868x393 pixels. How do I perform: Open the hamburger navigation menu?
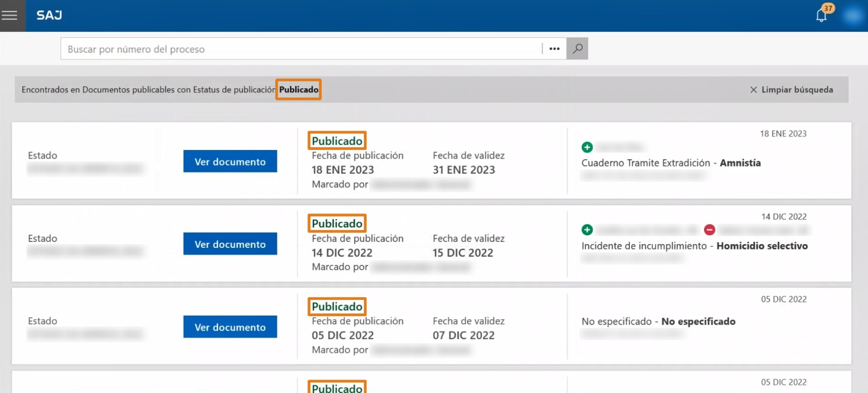pyautogui.click(x=10, y=15)
